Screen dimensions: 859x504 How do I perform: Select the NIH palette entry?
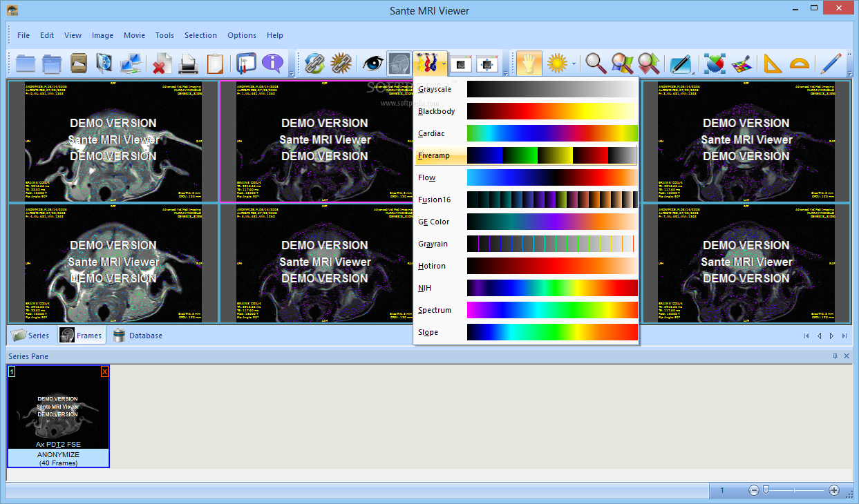[526, 288]
